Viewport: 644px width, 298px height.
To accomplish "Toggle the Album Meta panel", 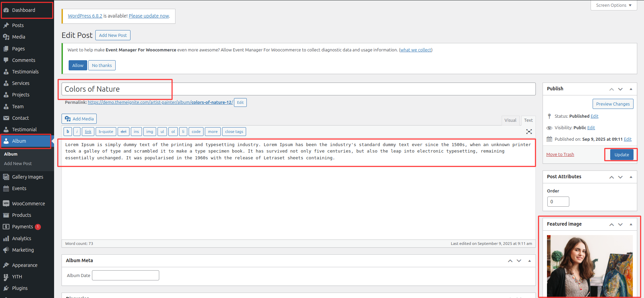I will 529,261.
